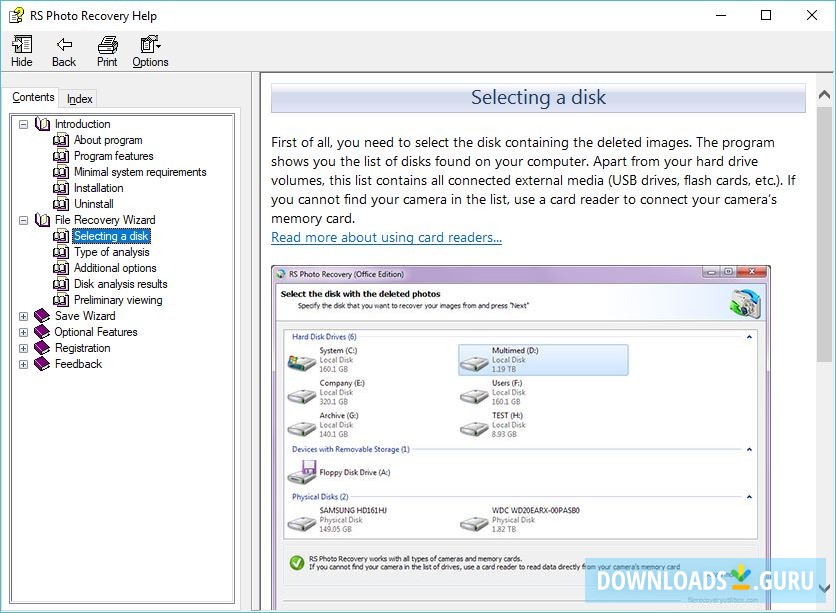The image size is (836, 613).
Task: Click the scroll up arrow of content pane
Action: point(825,95)
